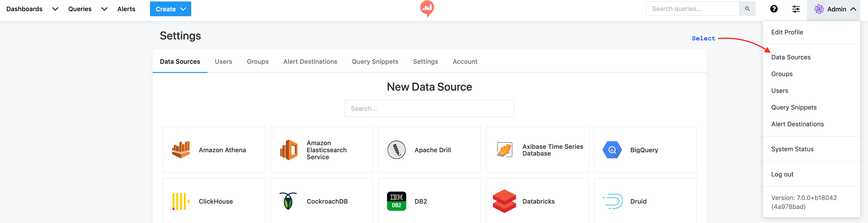The image size is (868, 223).
Task: Select the Amazon Athena data source icon
Action: [181, 150]
